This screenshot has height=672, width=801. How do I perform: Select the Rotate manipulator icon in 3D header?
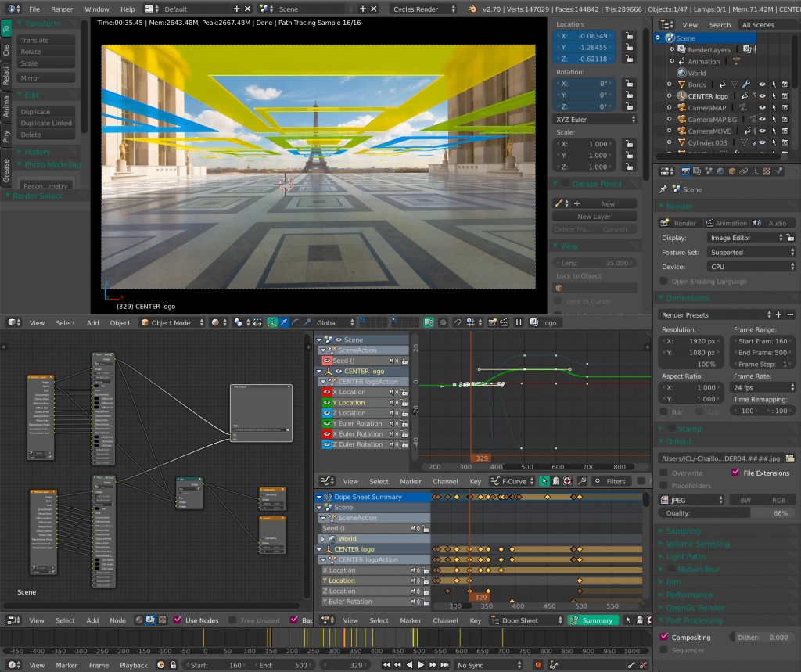pos(296,322)
